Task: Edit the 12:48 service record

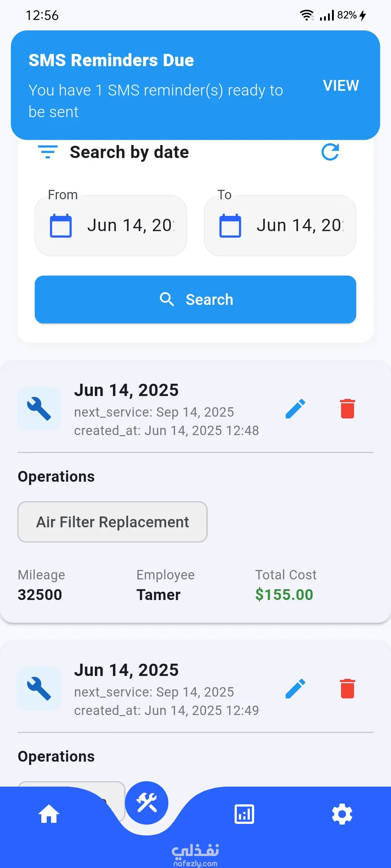Action: (x=295, y=409)
